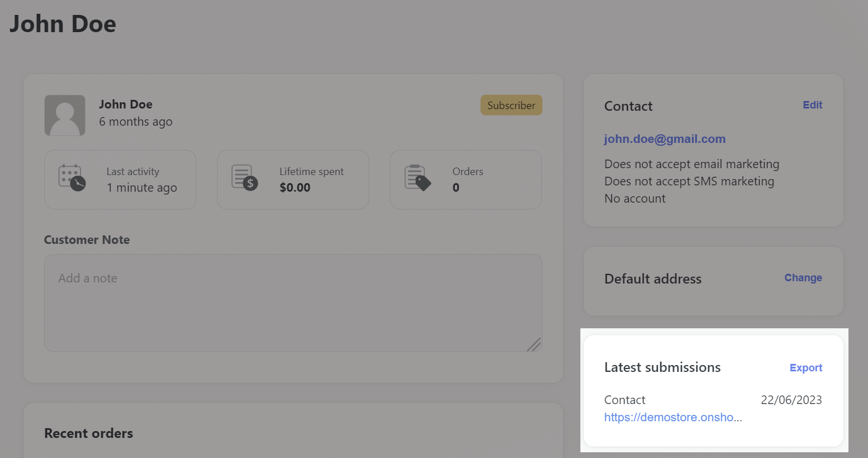Click the Contact card heading
Screen dimensions: 868x458
629,106
